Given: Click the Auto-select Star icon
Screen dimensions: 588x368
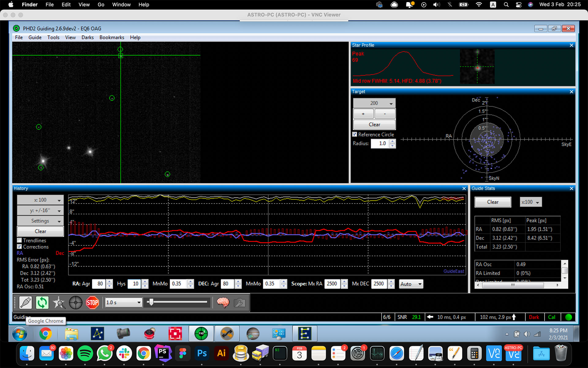Looking at the screenshot, I should 59,303.
